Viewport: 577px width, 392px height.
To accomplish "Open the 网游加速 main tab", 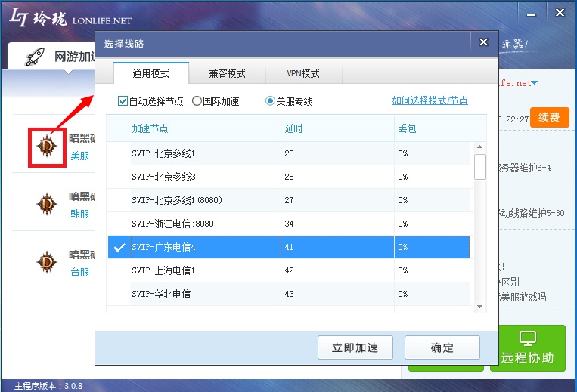I will coord(51,57).
